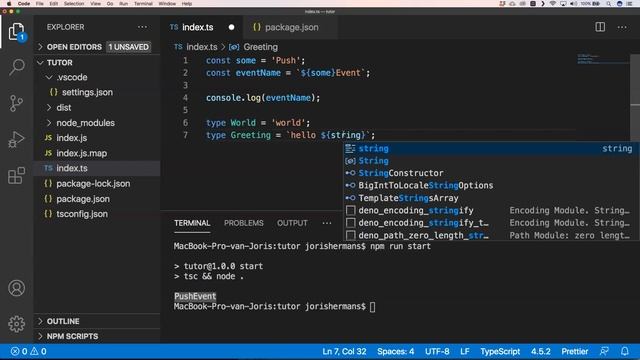
Task: Open the Extensions view icon
Action: [x=16, y=175]
